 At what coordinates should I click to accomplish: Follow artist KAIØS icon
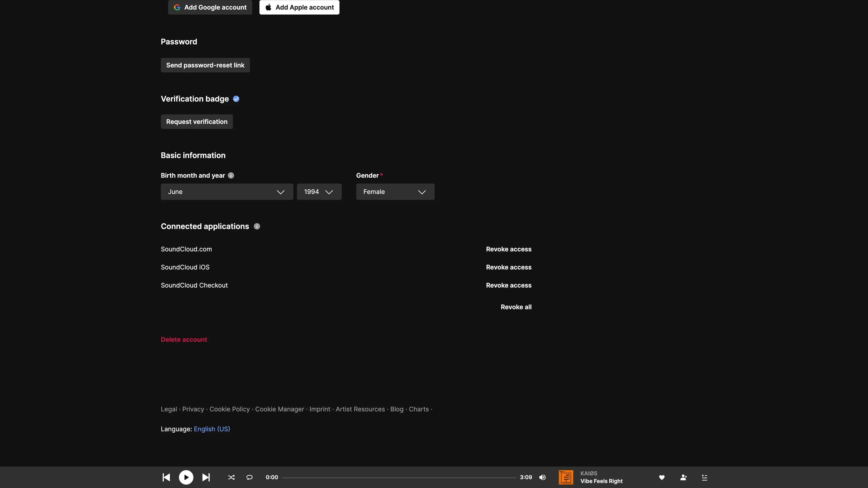[683, 477]
